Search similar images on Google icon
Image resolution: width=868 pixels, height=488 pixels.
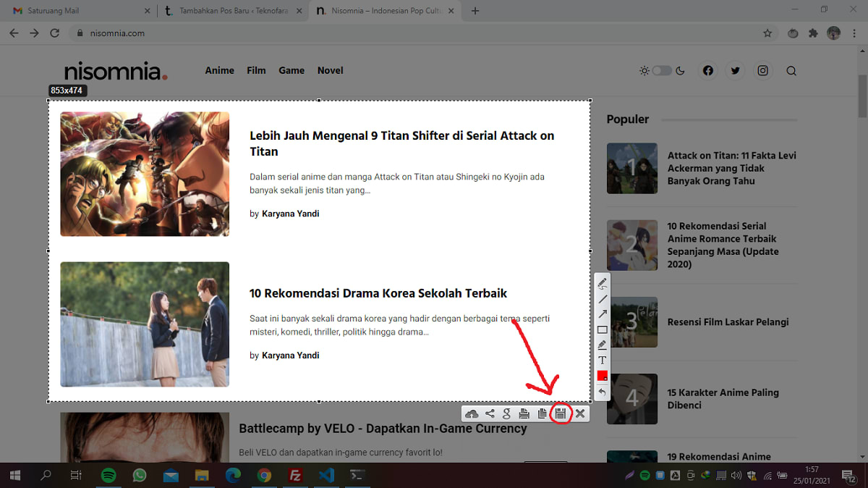click(x=506, y=414)
